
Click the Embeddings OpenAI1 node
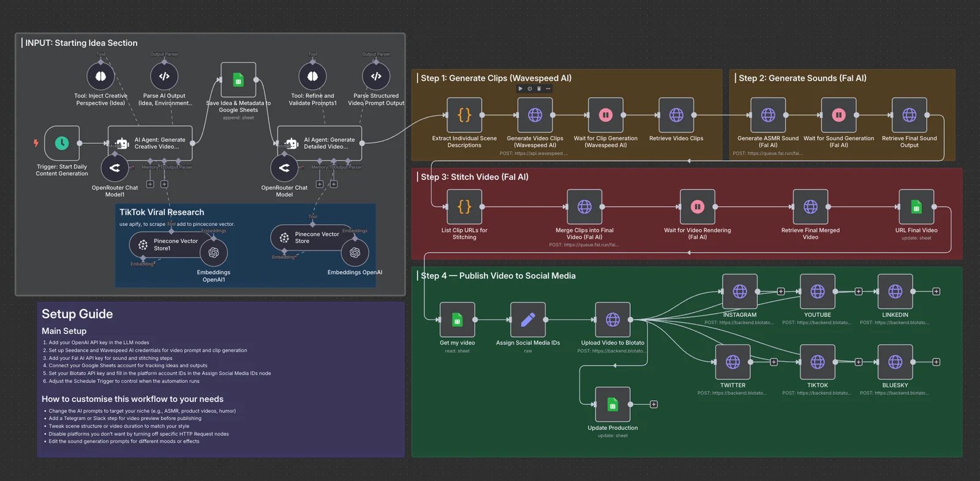214,252
